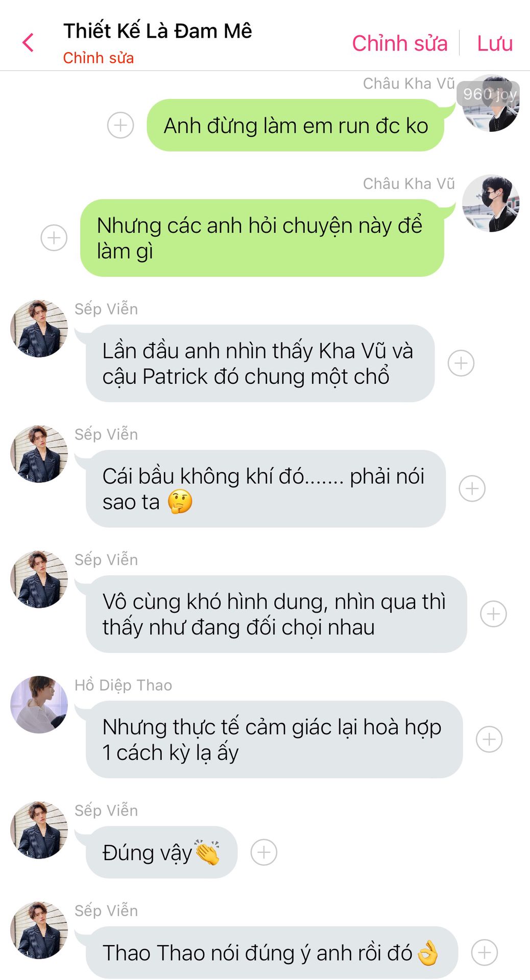The image size is (530, 980).
Task: Click the pink 'Chỉnh sửa' button at top right
Action: pos(400,43)
